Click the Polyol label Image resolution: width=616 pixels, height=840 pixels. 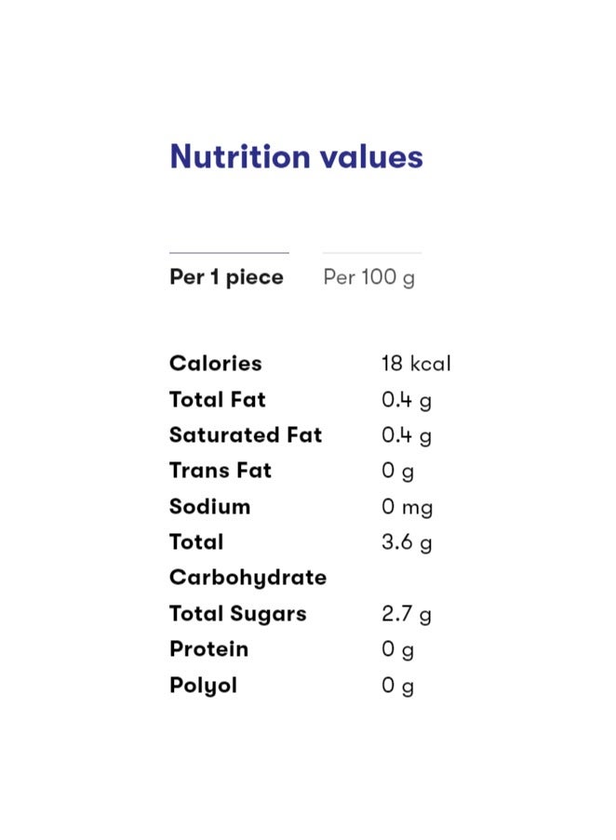[204, 686]
